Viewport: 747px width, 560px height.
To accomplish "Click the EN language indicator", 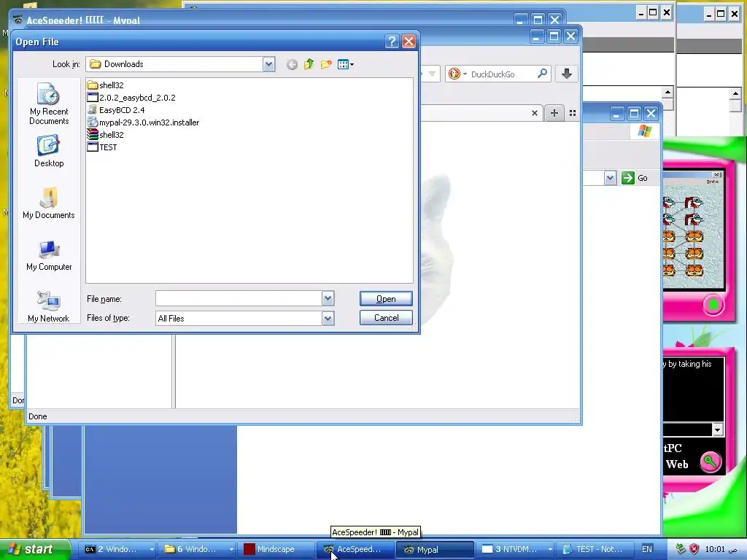I will click(x=647, y=549).
